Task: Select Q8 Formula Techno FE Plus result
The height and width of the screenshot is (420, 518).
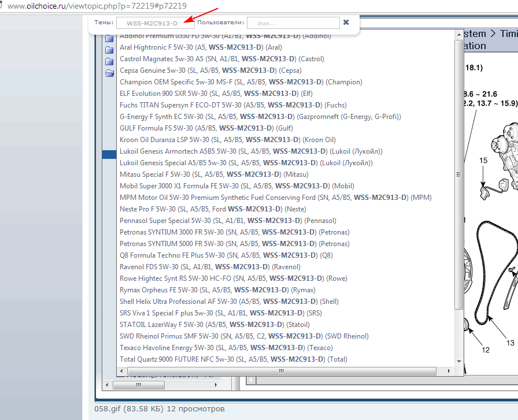Action: tap(226, 255)
